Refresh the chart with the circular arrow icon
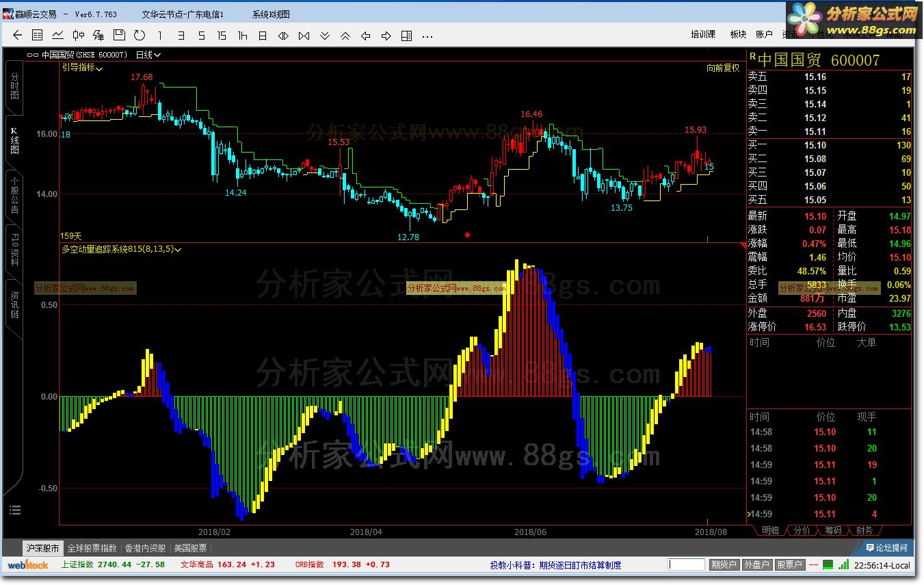Screen dimensions: 924x585 (140, 35)
